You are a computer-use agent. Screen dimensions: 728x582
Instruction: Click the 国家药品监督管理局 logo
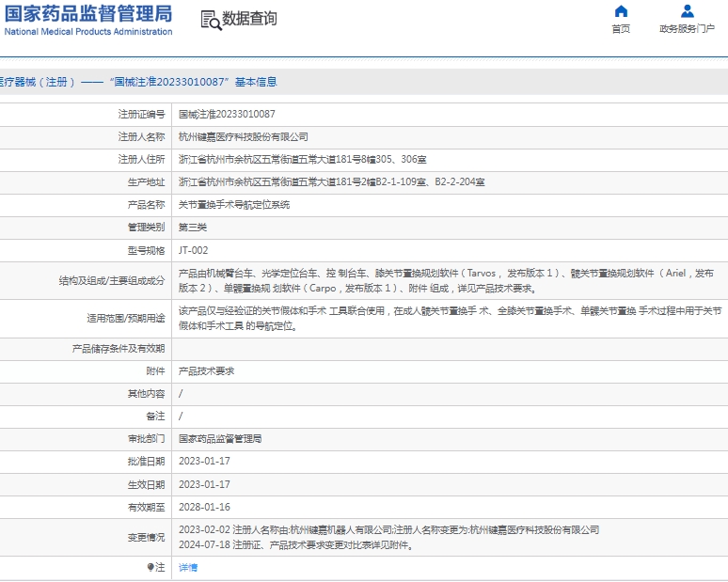(x=88, y=20)
